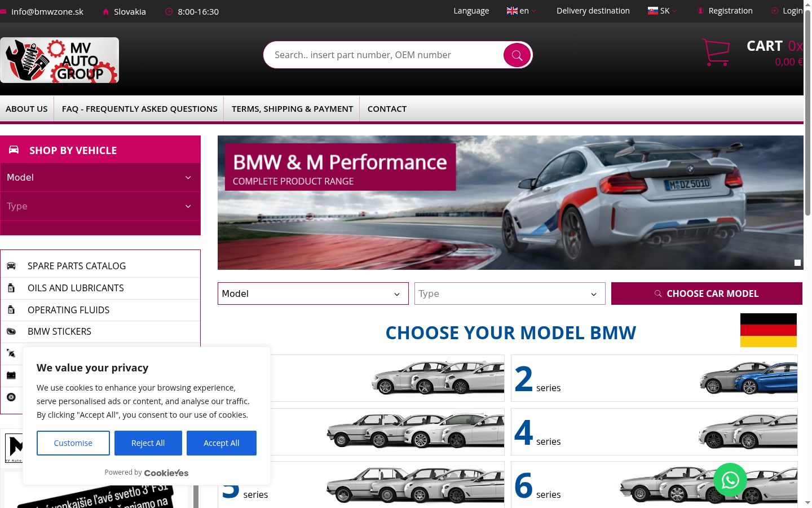Select the 6 series model card

tap(654, 485)
